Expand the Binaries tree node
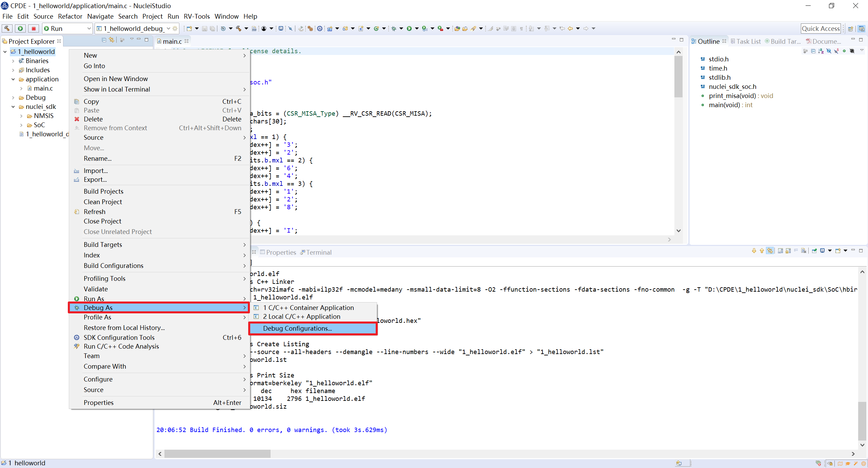Screen dimensions: 868x468 tap(13, 61)
